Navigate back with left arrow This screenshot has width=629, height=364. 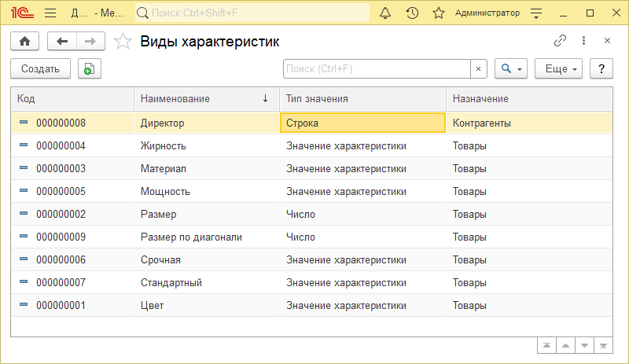[62, 41]
